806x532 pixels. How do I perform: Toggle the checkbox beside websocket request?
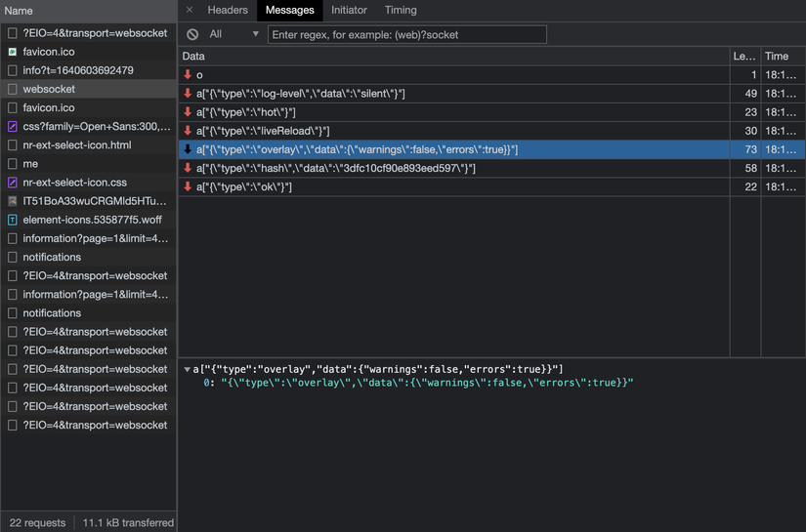pos(13,89)
